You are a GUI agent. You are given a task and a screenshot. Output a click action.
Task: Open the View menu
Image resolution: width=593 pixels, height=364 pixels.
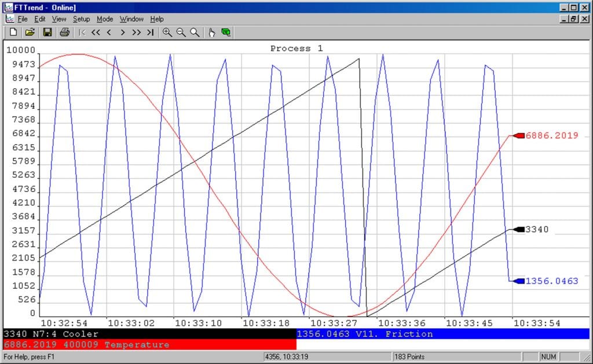click(59, 19)
